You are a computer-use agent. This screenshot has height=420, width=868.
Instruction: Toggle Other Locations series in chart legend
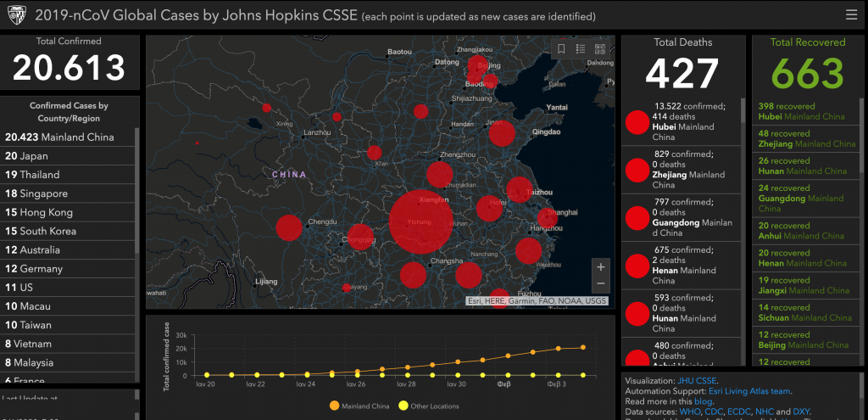[429, 406]
